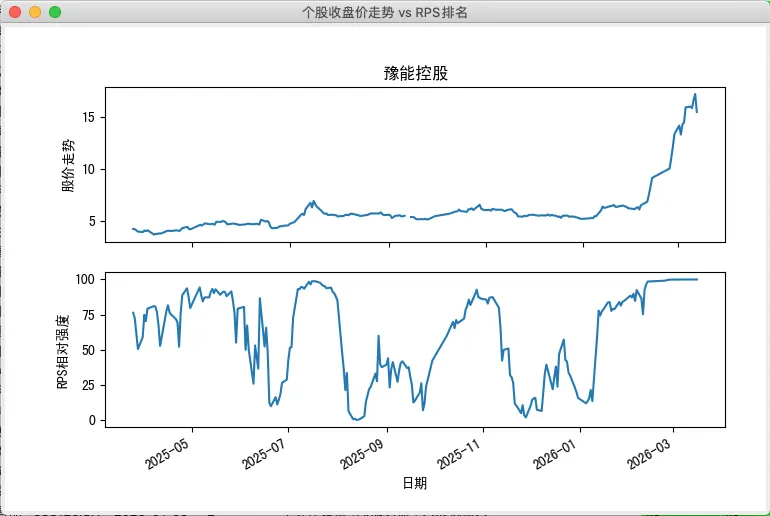This screenshot has height=516, width=770.
Task: Click the RPS axis value '75'
Action: pos(88,315)
